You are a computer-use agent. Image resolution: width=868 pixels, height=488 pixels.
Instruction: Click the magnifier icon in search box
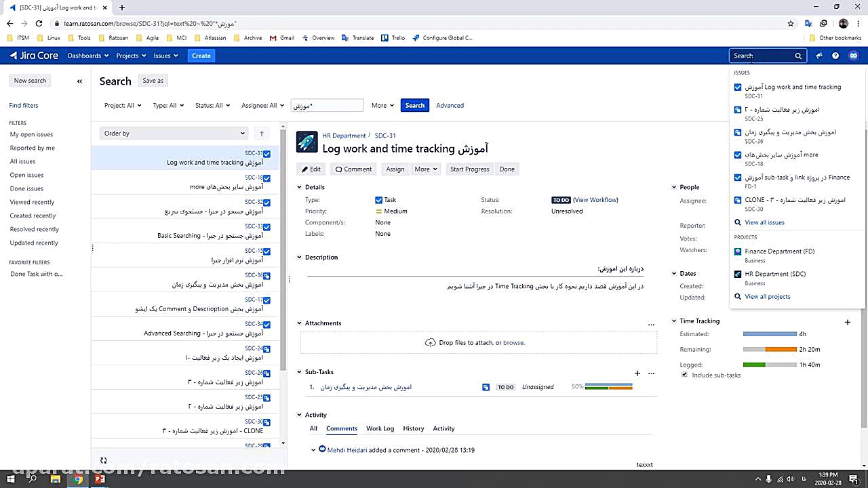[x=798, y=56]
